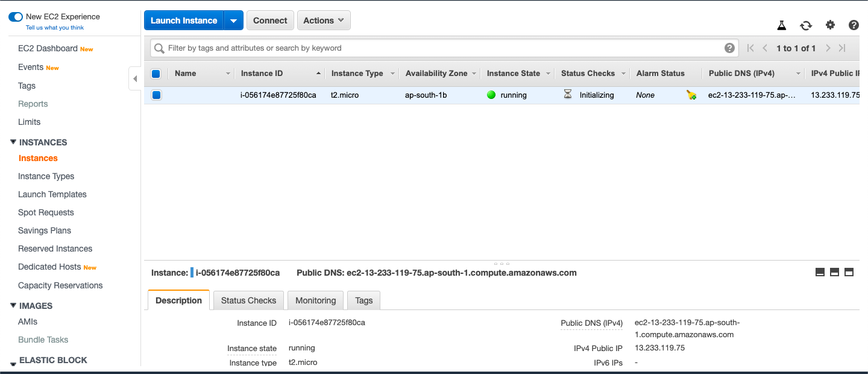Open Capacity Reservations in sidebar
Image resolution: width=868 pixels, height=374 pixels.
pos(60,285)
